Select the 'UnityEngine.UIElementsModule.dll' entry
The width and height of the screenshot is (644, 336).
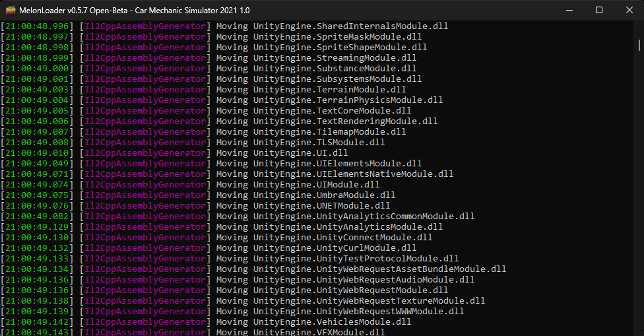click(x=337, y=164)
